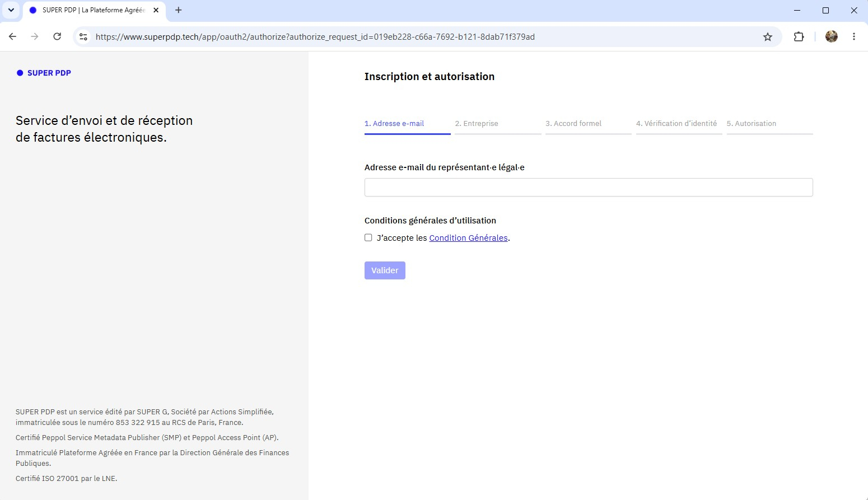Image resolution: width=868 pixels, height=500 pixels.
Task: Maximize the browser window
Action: (x=825, y=10)
